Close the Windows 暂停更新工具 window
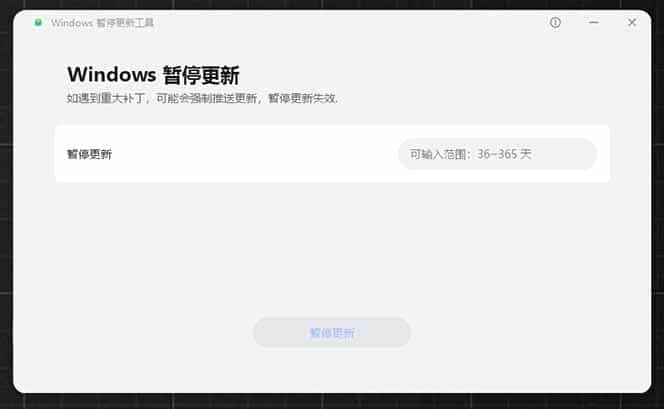This screenshot has width=664, height=409. [x=632, y=22]
